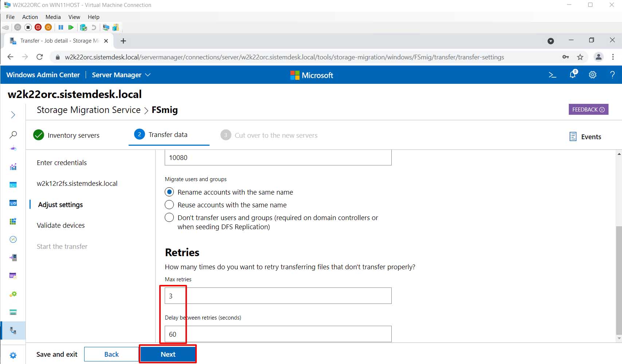Image resolution: width=622 pixels, height=364 pixels.
Task: Open the Enter credentials step
Action: pyautogui.click(x=62, y=163)
